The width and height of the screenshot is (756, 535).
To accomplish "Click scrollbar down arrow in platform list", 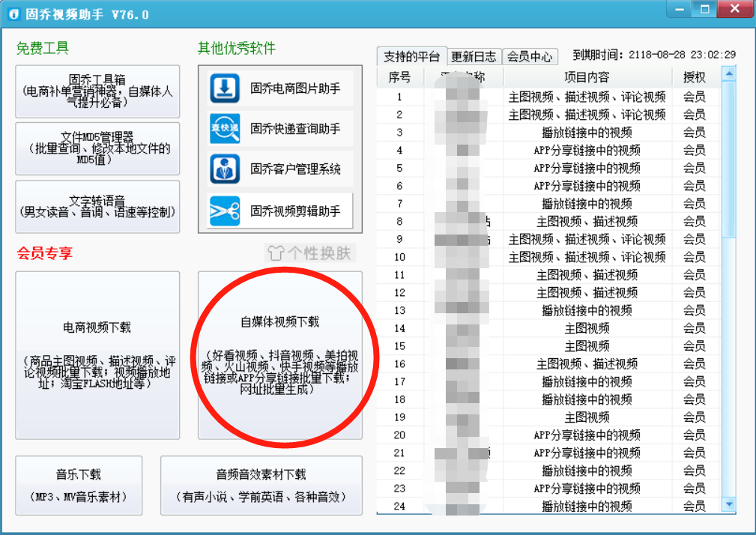I will pos(728,504).
